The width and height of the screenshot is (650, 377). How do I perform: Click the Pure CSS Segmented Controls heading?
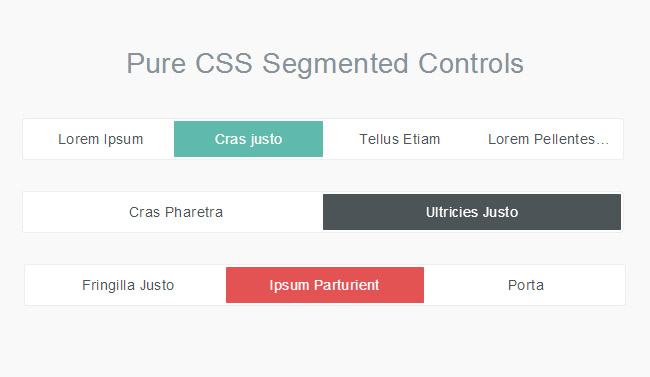(325, 64)
